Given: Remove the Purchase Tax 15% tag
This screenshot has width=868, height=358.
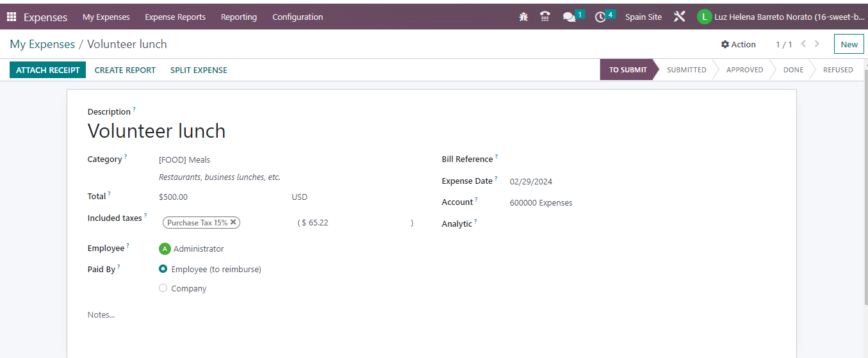Looking at the screenshot, I should click(233, 222).
